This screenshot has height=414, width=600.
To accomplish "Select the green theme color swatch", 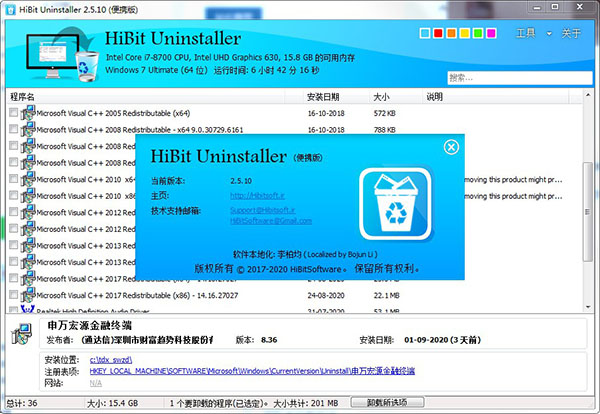I will coord(478,33).
